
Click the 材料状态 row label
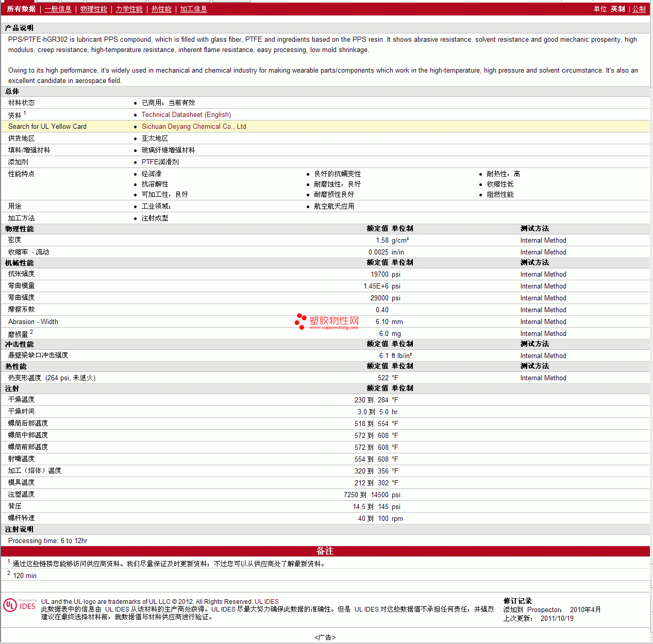pyautogui.click(x=22, y=103)
